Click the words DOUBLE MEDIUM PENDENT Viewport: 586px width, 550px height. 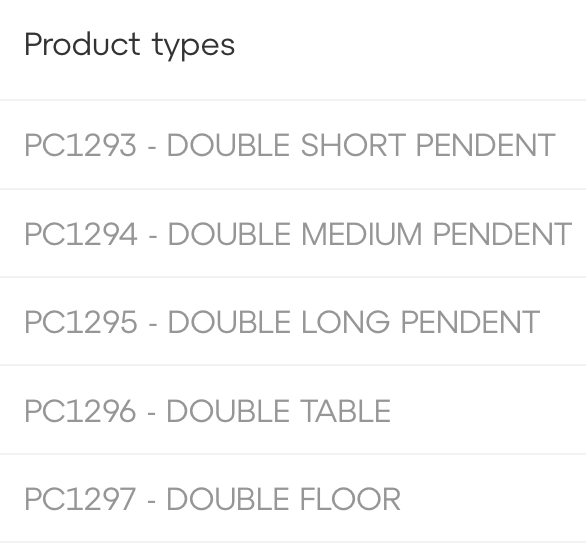point(370,234)
